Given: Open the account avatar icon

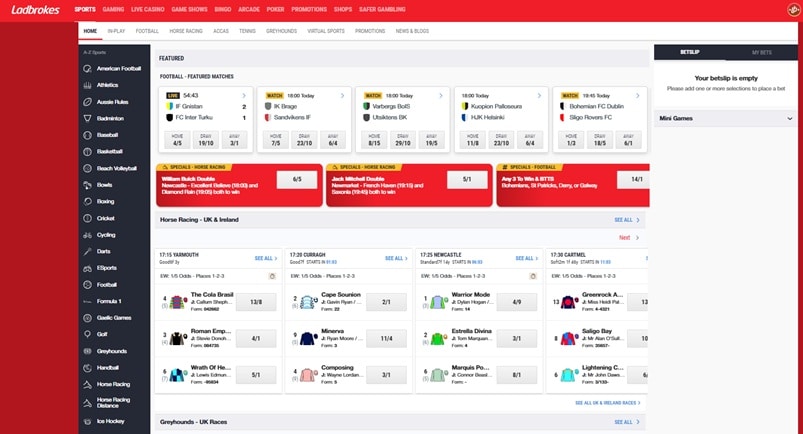Looking at the screenshot, I should pos(794,10).
